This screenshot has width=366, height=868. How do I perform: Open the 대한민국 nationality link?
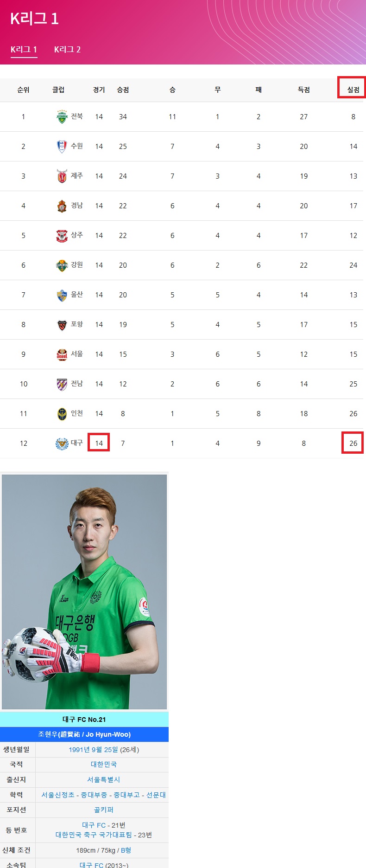coord(104,764)
